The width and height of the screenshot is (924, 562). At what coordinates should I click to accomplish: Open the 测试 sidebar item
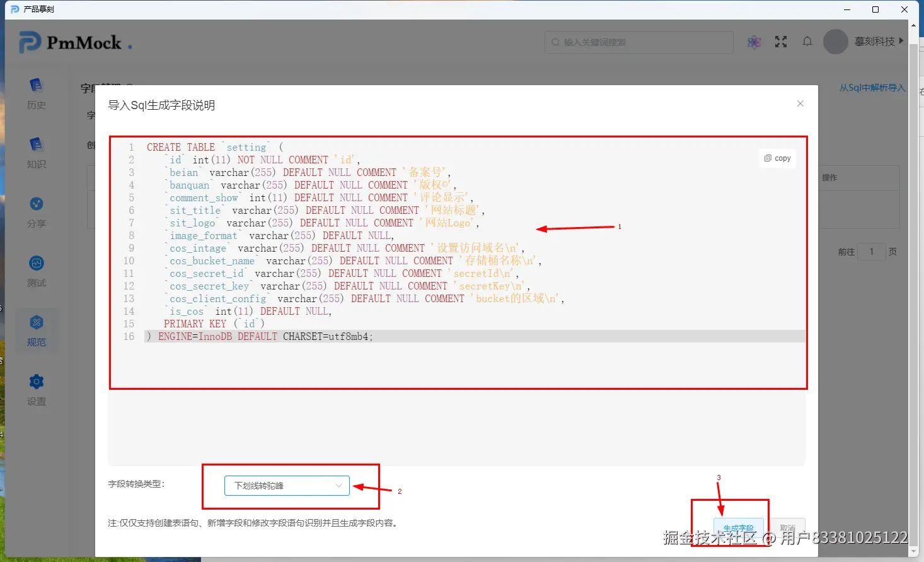tap(36, 271)
